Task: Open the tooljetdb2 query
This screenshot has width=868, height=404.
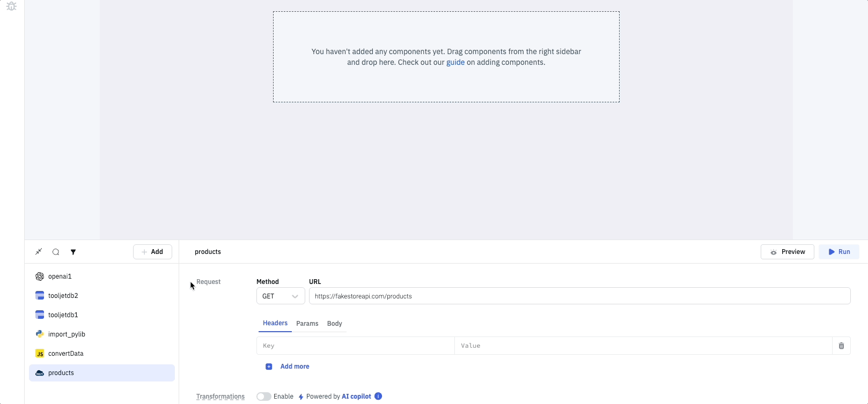Action: (63, 296)
